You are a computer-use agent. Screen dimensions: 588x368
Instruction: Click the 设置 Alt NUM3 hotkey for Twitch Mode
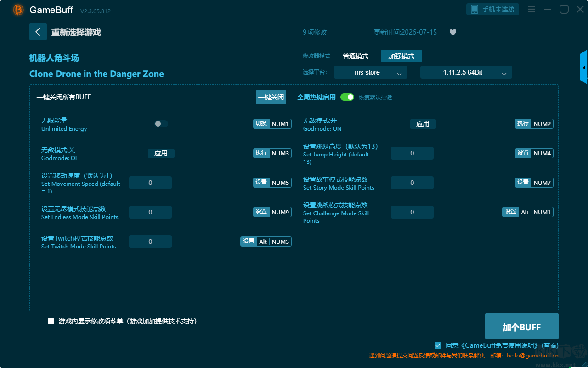click(266, 241)
